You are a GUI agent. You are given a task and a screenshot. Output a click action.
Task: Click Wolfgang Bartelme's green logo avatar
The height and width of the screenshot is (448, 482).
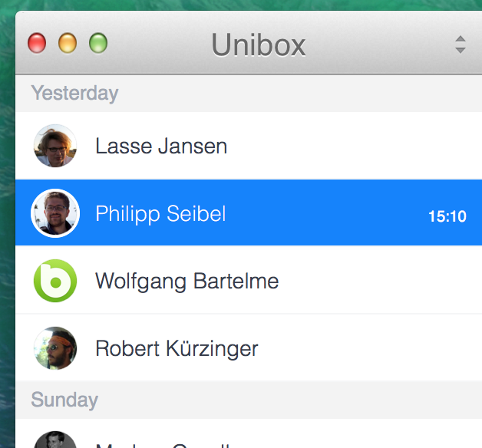click(x=55, y=281)
